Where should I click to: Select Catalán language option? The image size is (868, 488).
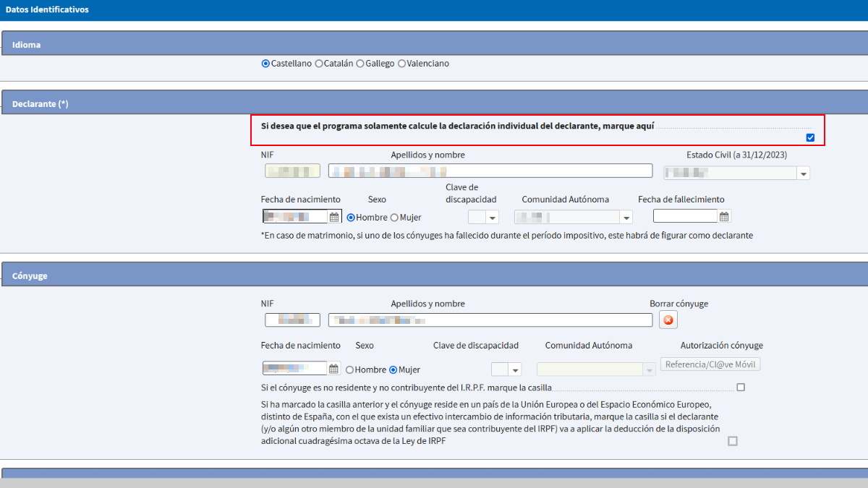pyautogui.click(x=319, y=64)
